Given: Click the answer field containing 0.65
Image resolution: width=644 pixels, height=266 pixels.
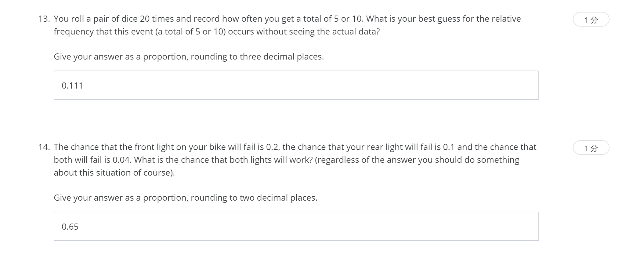Looking at the screenshot, I should tap(296, 226).
